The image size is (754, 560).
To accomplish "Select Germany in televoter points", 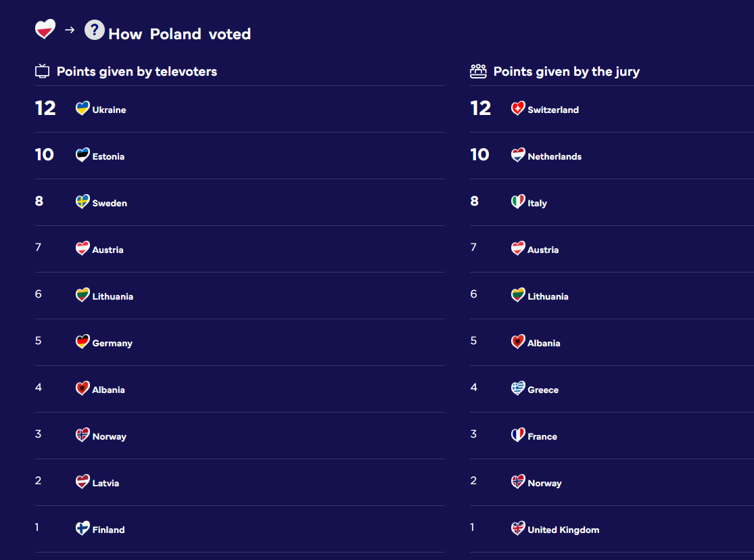I will [112, 343].
